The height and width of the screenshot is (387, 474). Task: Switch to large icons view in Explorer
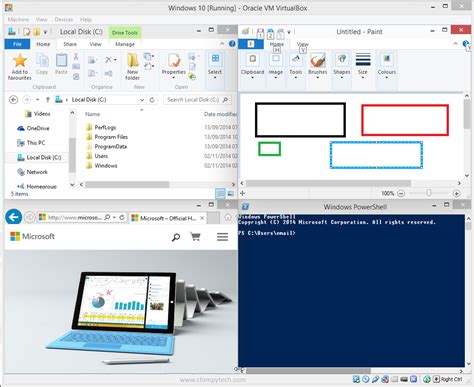tap(230, 193)
